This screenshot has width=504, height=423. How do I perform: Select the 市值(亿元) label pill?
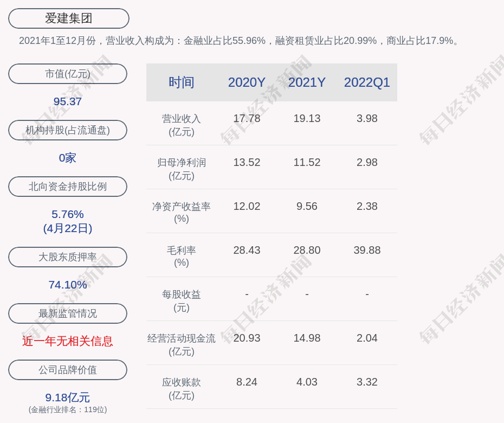68,74
